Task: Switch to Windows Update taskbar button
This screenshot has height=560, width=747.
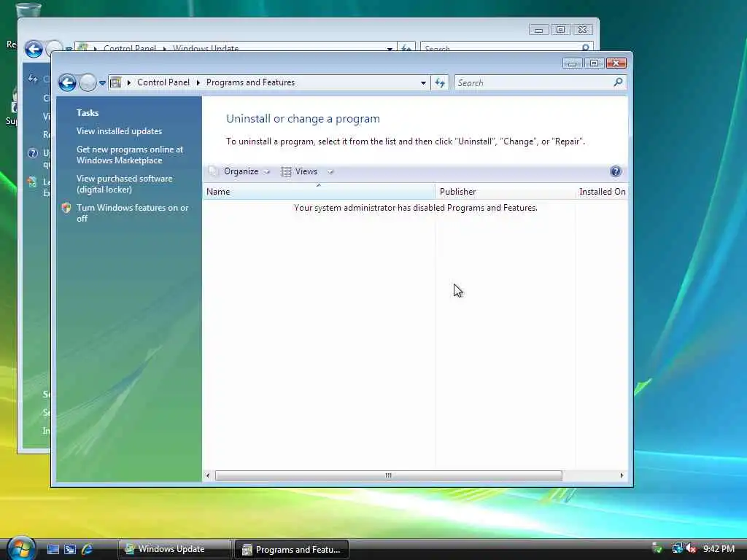Action: pyautogui.click(x=174, y=549)
